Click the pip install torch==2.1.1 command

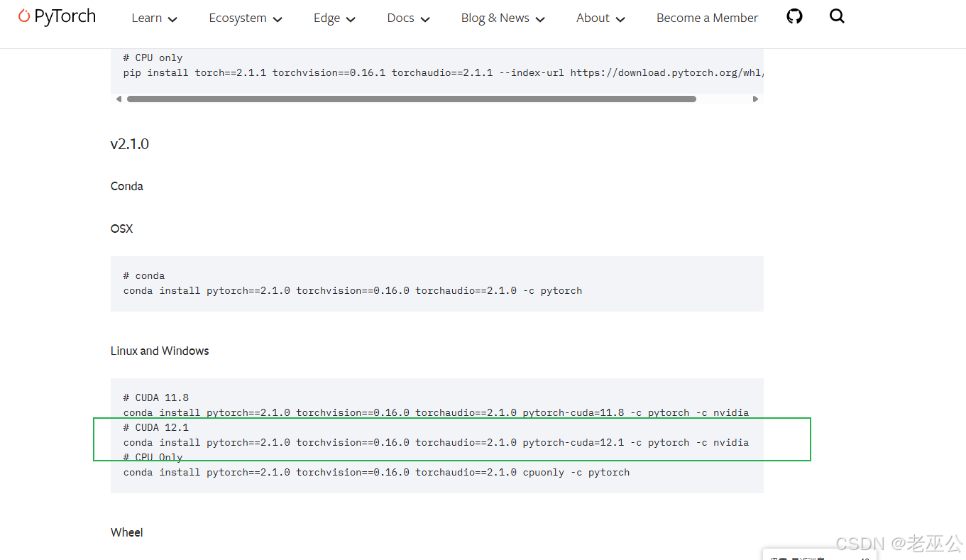coord(444,72)
